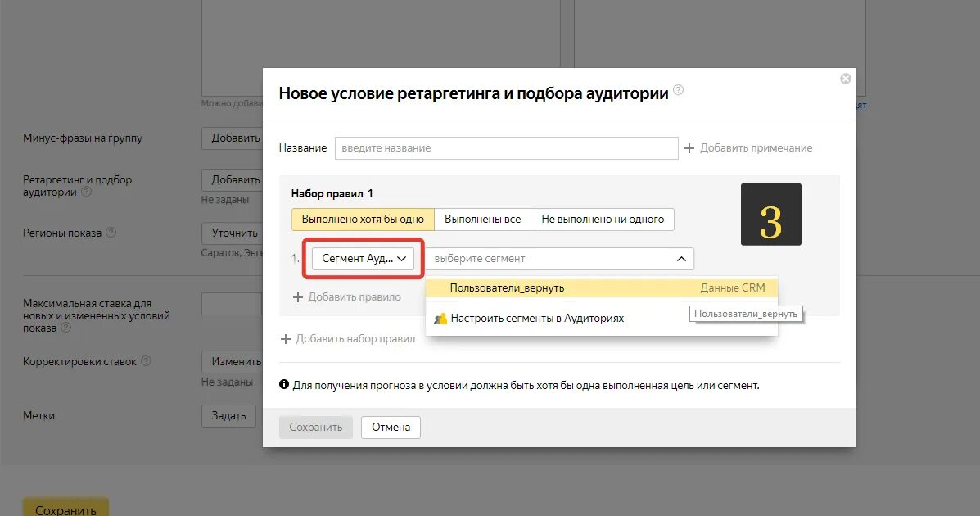Click Добавить правило link
Screen dimensions: 980x516
point(355,297)
